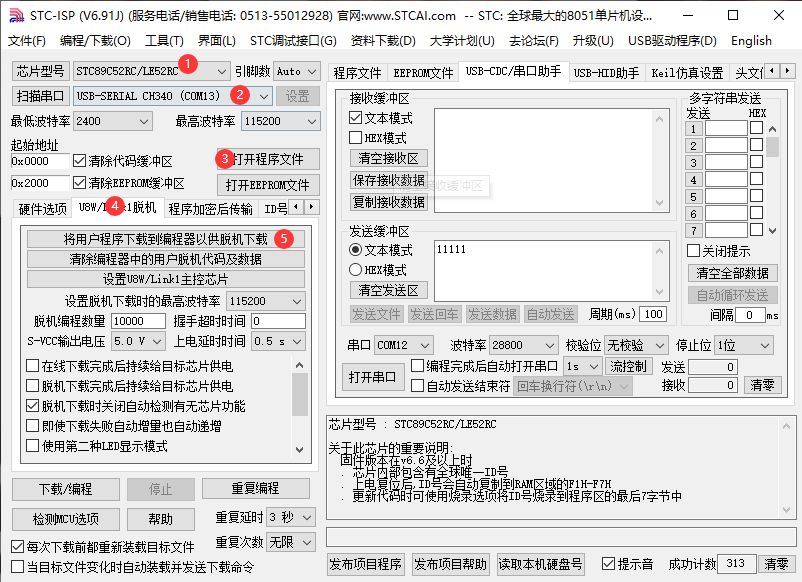Toggle 提示音 checkbox

608,564
